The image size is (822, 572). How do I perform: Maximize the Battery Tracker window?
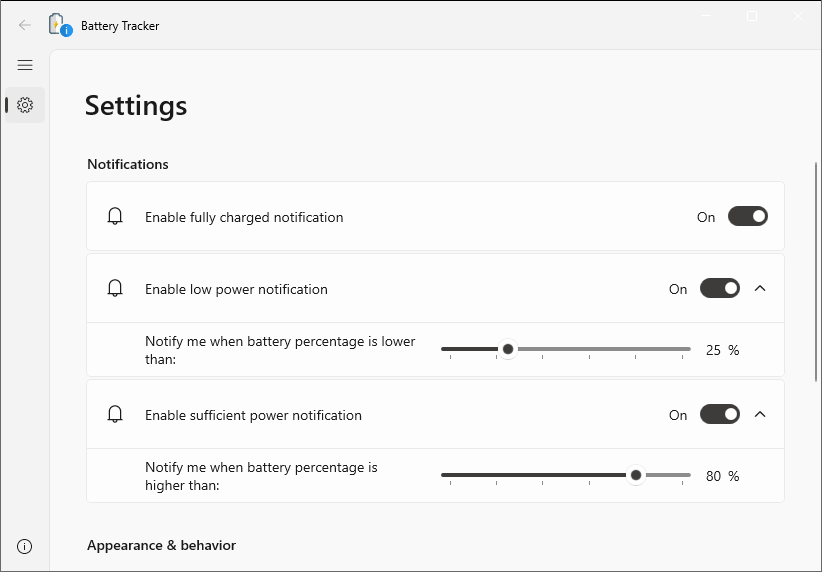point(752,16)
